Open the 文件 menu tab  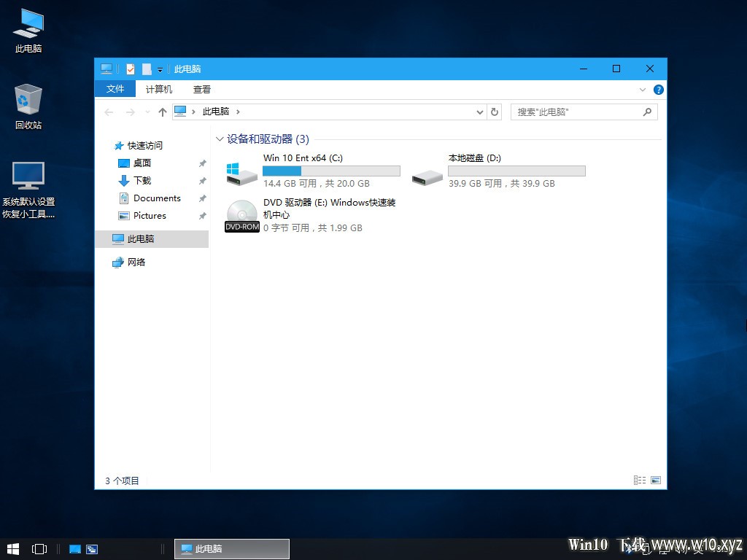[x=115, y=89]
